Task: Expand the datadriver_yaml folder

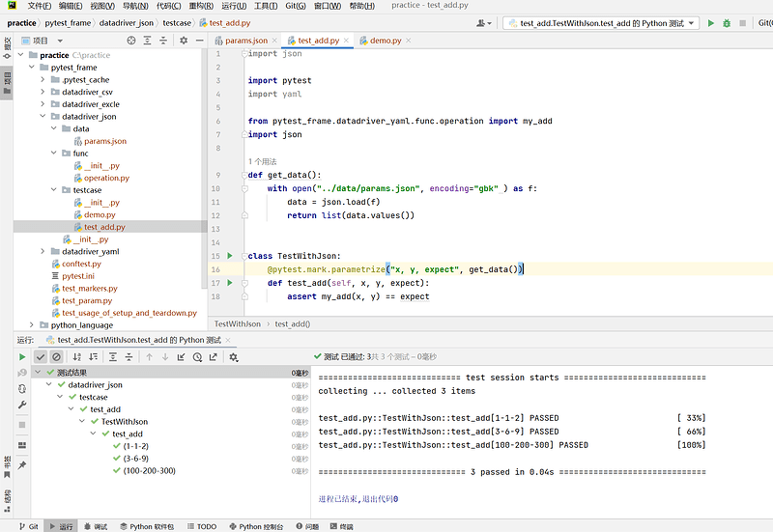Action: (x=43, y=251)
